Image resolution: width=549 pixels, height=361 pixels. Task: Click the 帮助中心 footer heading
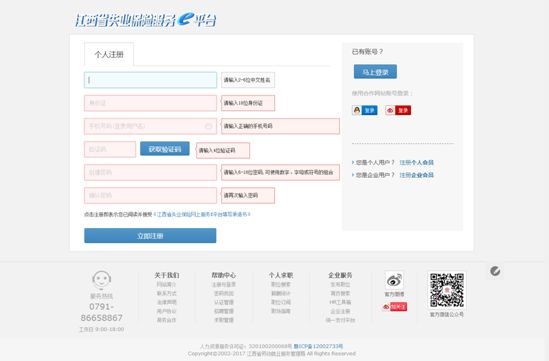point(224,275)
